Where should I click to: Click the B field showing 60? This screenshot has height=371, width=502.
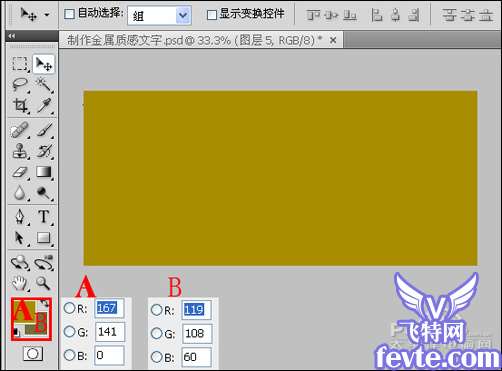coord(197,357)
